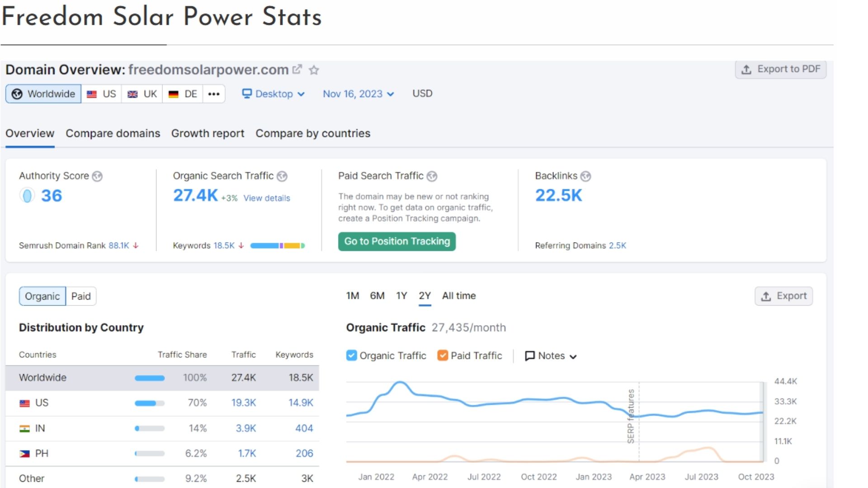
Task: Click the colored keywords distribution bar
Action: click(x=277, y=246)
